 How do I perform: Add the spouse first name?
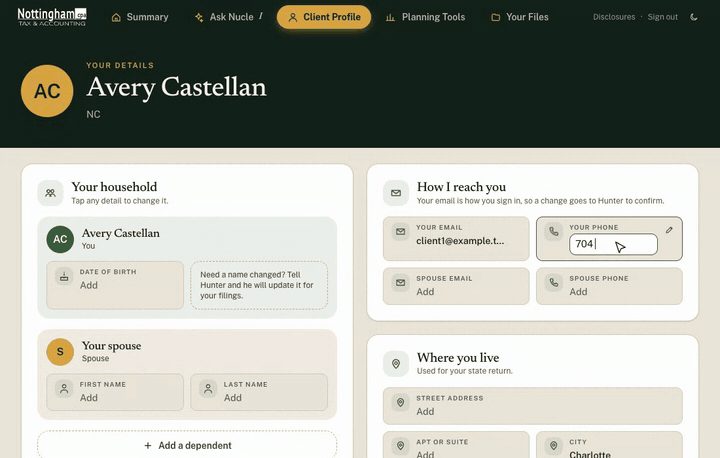[x=115, y=392]
